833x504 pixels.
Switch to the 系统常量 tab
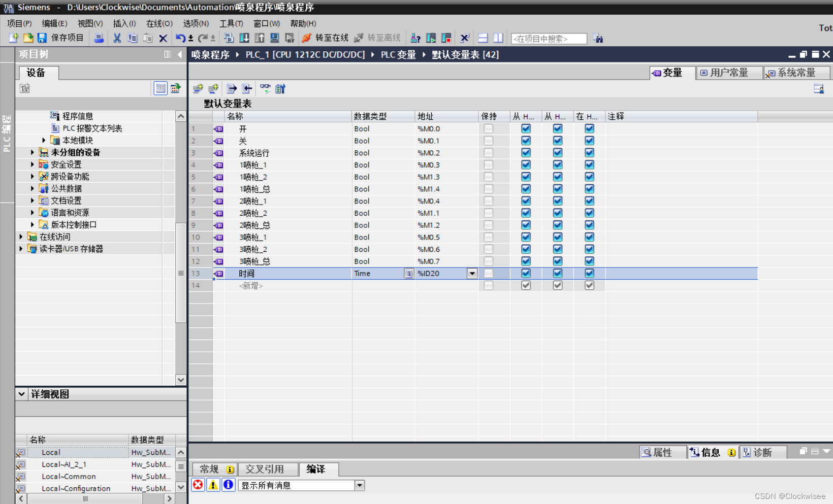point(796,73)
